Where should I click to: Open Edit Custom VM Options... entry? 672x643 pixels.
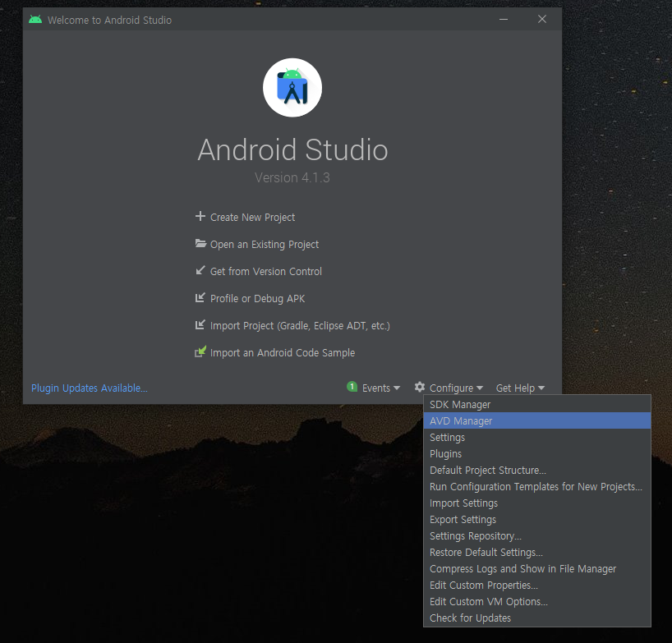point(537,601)
